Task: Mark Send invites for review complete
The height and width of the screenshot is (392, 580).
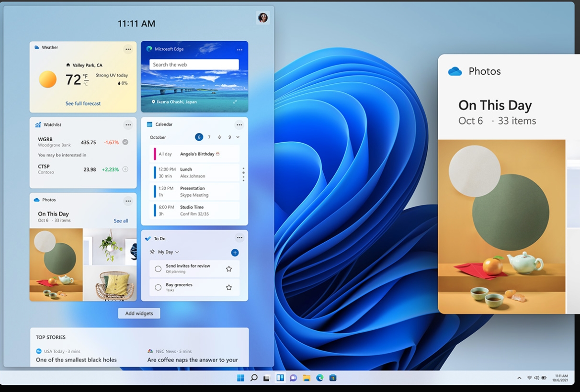Action: 158,269
